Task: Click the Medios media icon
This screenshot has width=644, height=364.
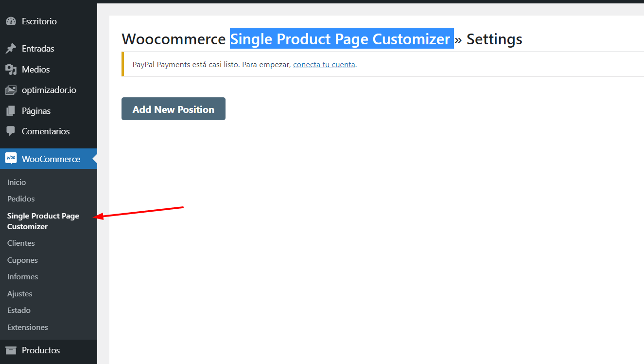Action: [x=11, y=70]
